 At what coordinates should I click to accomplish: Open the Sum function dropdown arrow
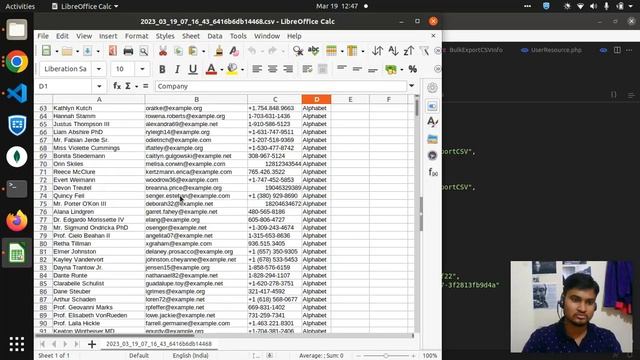[x=136, y=86]
